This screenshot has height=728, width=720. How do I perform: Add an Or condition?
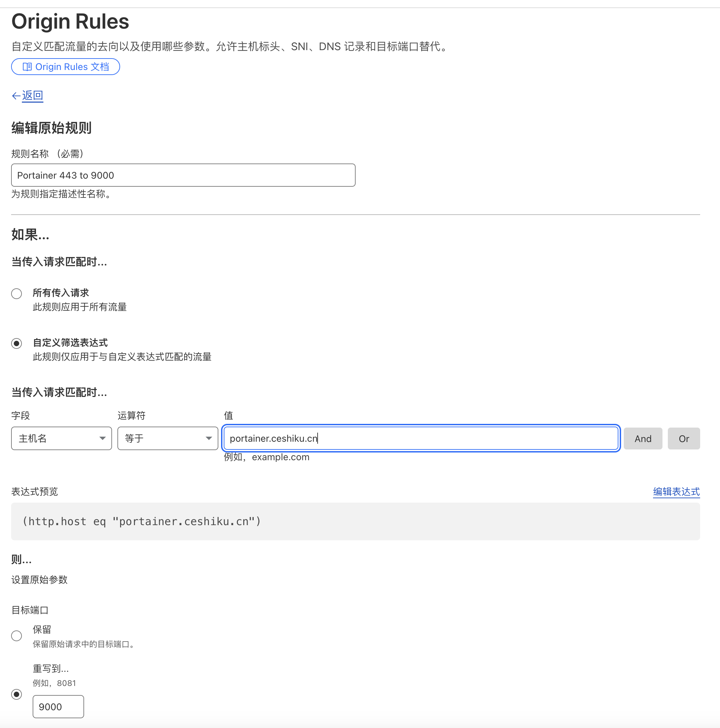(684, 439)
